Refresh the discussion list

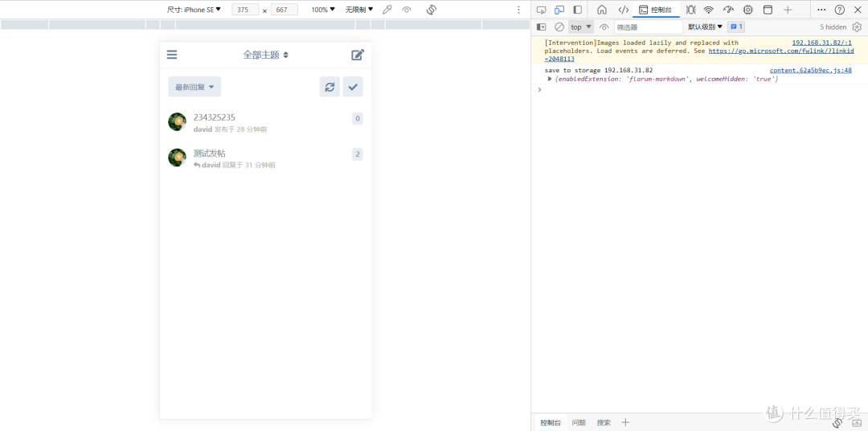coord(330,87)
